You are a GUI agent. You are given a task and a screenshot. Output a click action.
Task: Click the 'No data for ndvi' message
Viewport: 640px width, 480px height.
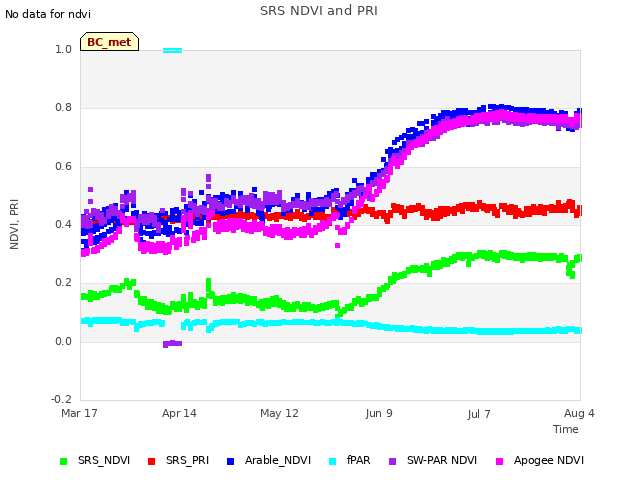(x=48, y=14)
